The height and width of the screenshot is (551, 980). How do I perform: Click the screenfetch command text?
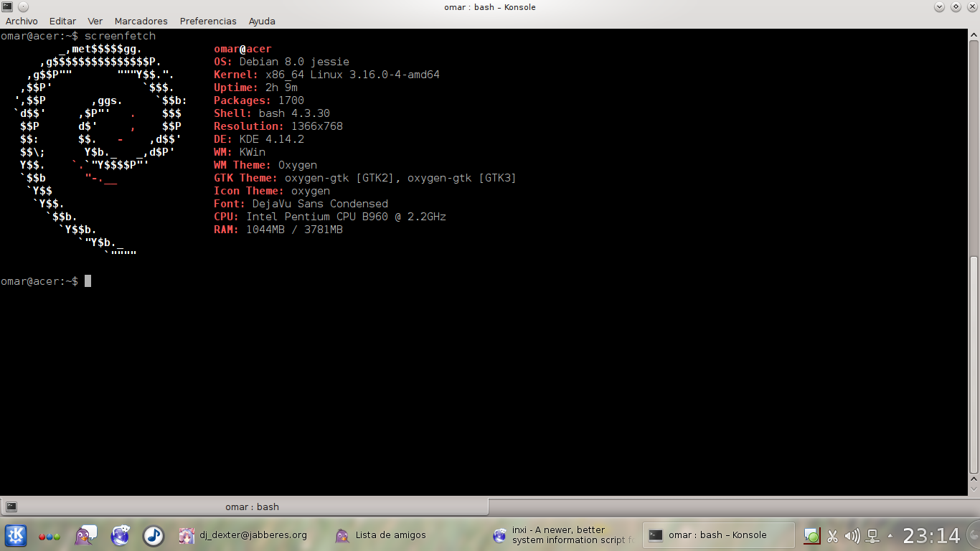pos(120,36)
